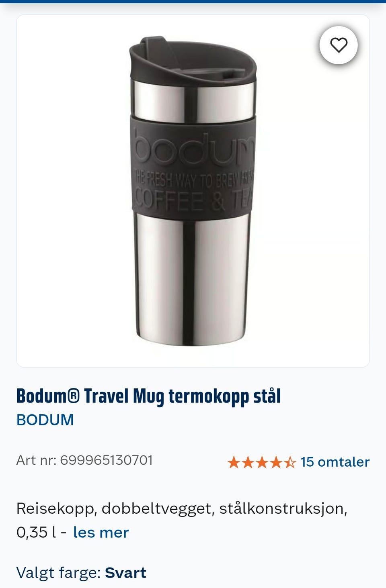Screen dimensions: 386x588
Task: Click the black lid of the mug image
Action: click(193, 60)
